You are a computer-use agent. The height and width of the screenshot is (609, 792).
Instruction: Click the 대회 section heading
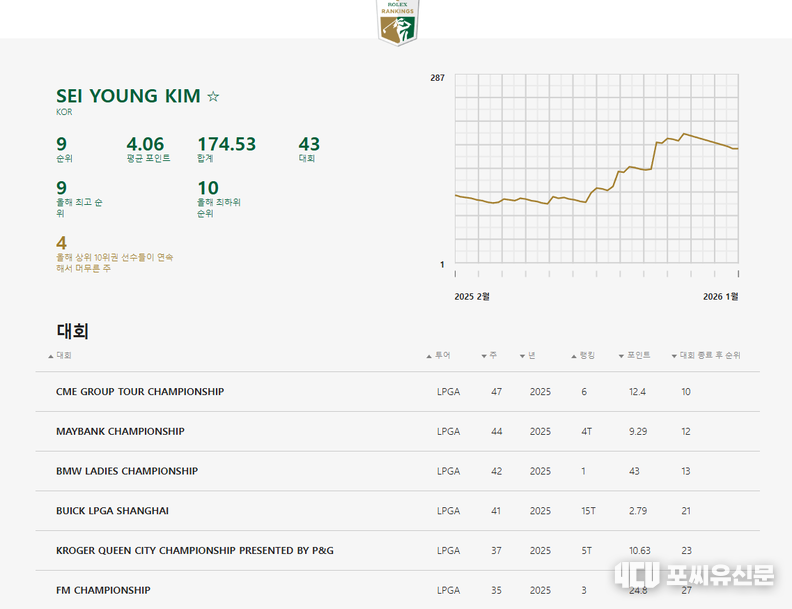73,331
